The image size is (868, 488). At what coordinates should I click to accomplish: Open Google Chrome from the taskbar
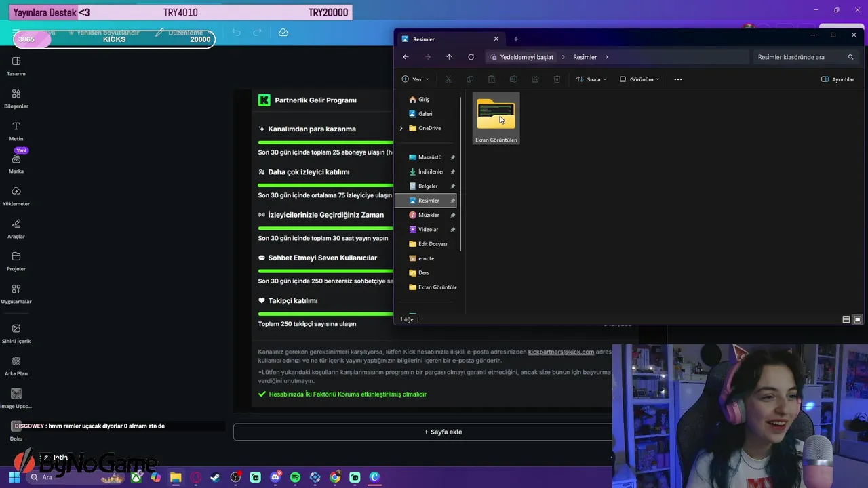[x=335, y=477]
